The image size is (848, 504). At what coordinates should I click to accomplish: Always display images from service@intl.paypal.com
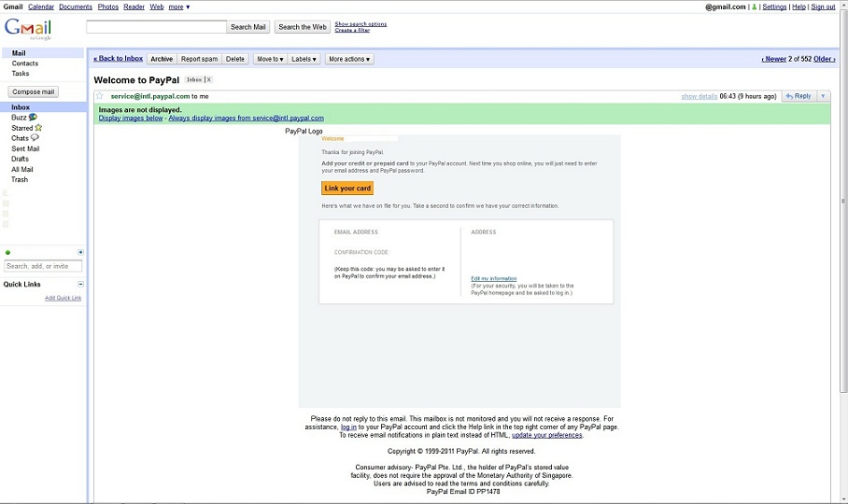pyautogui.click(x=246, y=118)
